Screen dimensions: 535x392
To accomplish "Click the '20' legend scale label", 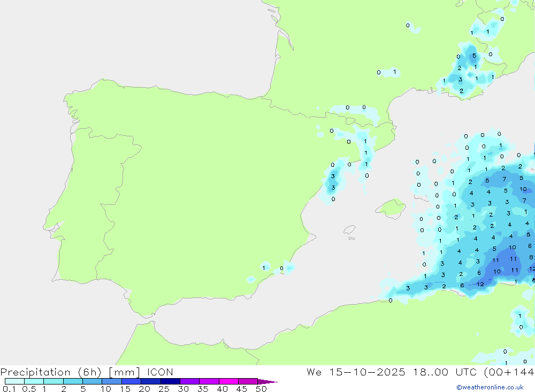I will [144, 389].
